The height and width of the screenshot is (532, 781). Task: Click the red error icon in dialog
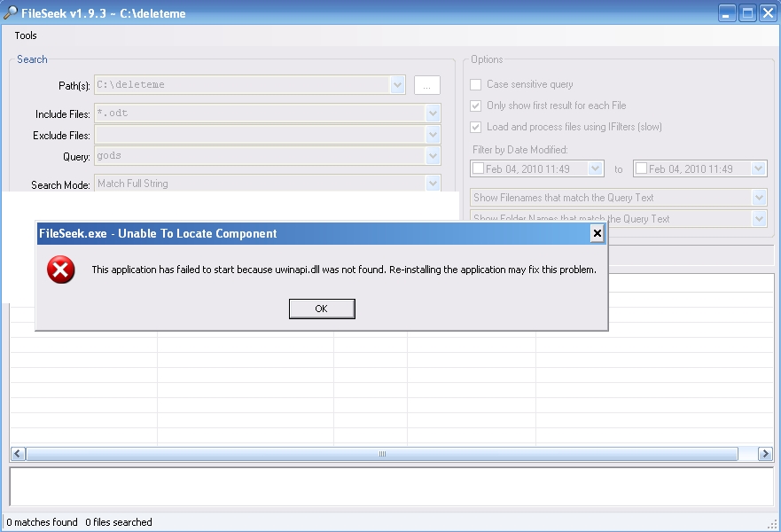tap(60, 270)
